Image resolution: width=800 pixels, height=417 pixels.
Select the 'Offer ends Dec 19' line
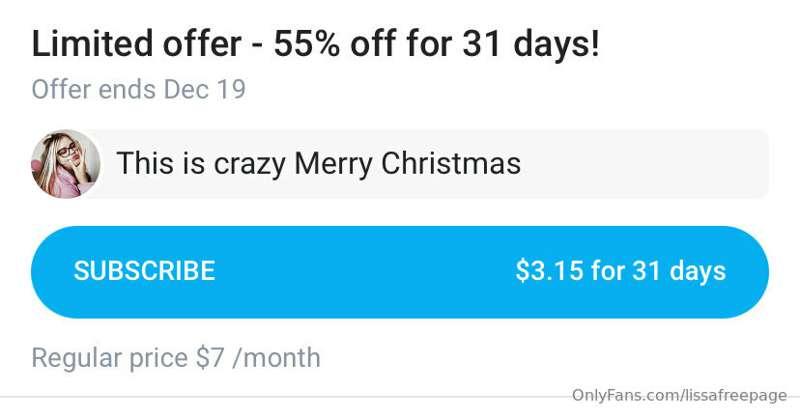point(139,90)
